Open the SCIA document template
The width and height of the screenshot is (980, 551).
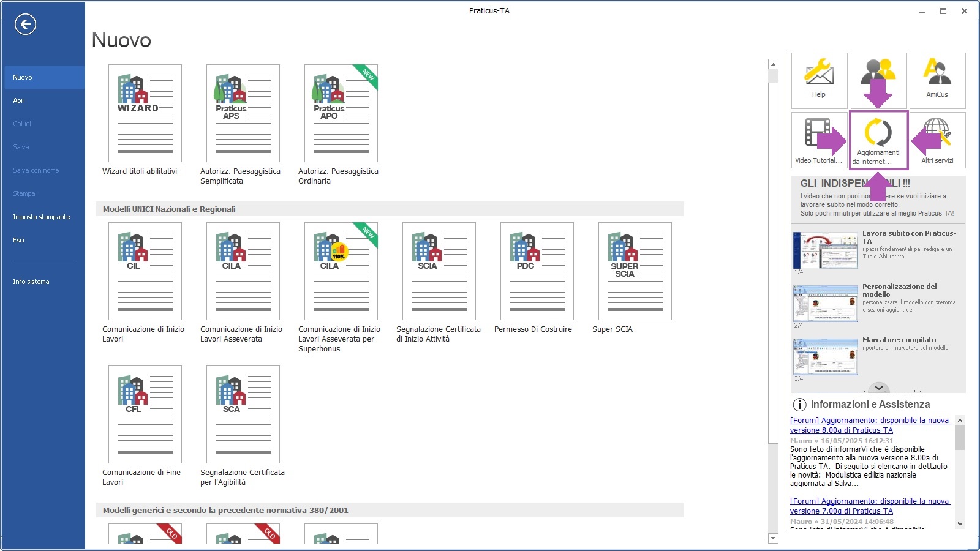click(439, 271)
